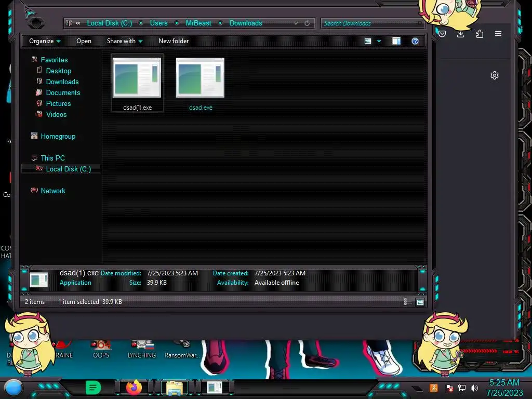
Task: Click the Homegroup icon in sidebar
Action: pos(34,136)
